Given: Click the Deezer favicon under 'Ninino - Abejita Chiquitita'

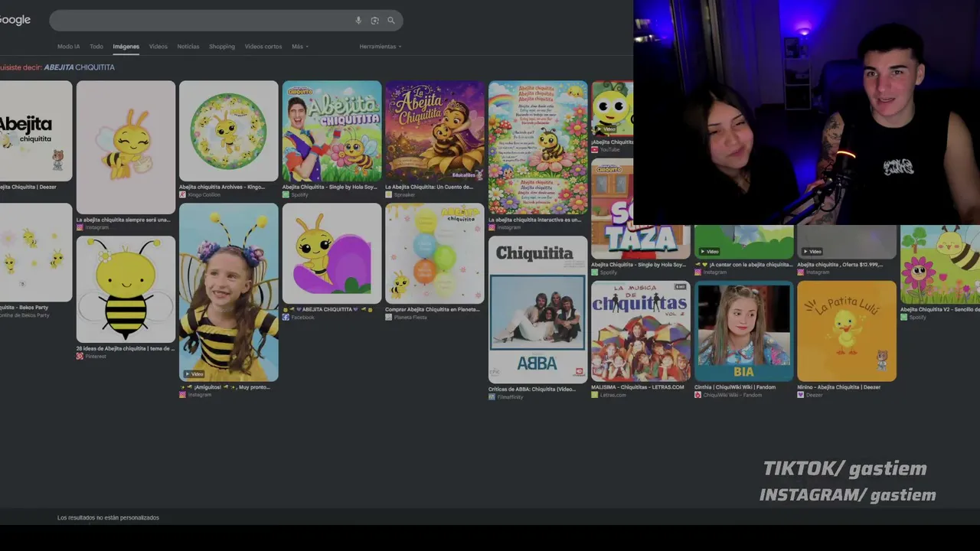Looking at the screenshot, I should [x=800, y=395].
